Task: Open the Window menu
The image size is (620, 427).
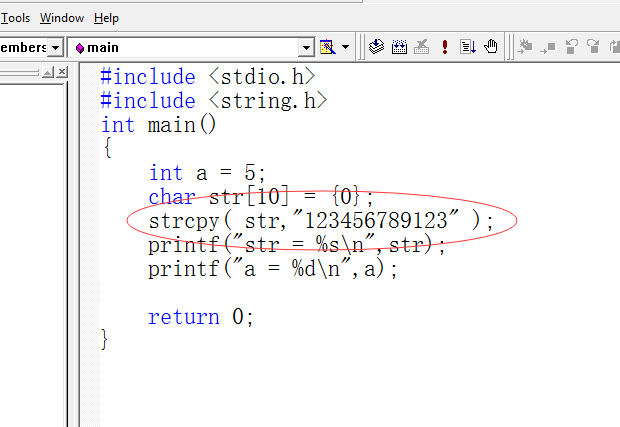Action: pyautogui.click(x=62, y=18)
